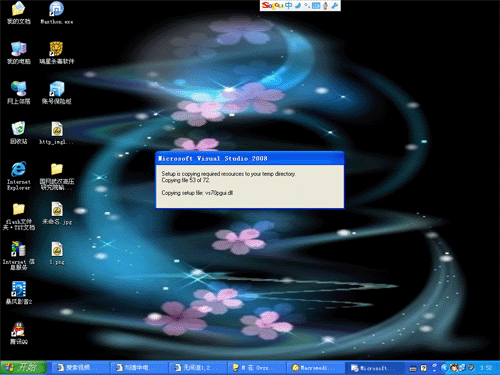Click the Microsoft Visual Studio 2008 title bar

tap(250, 158)
